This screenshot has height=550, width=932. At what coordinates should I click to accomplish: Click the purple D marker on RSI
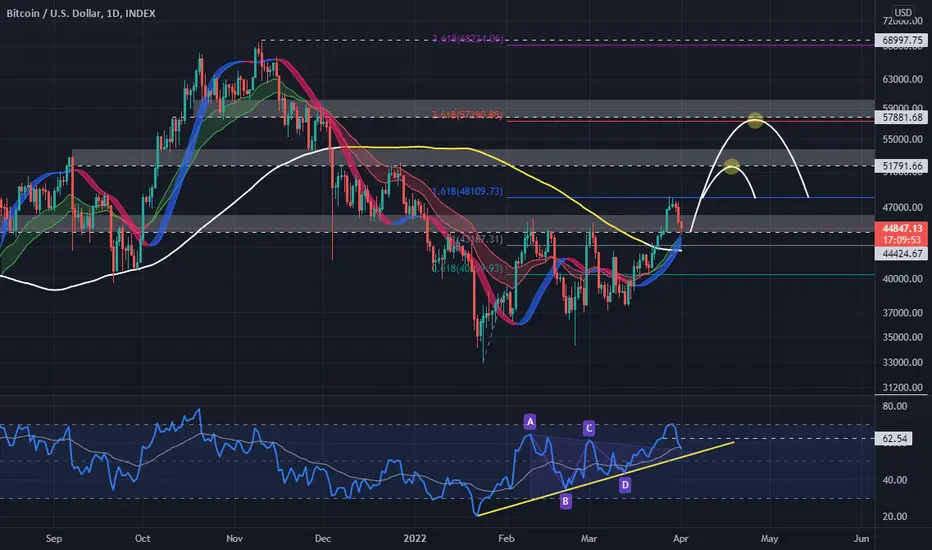pyautogui.click(x=625, y=485)
